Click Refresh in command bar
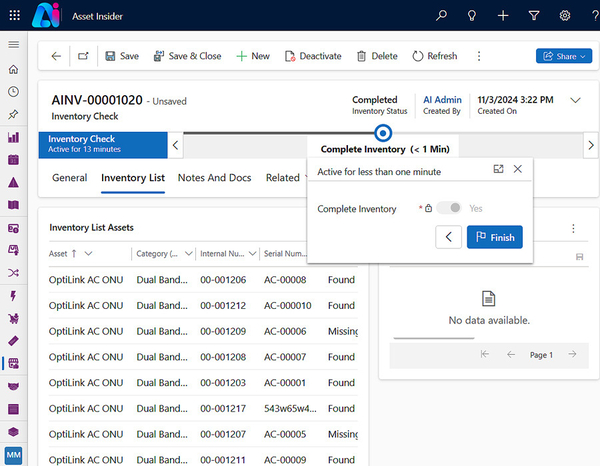This screenshot has height=466, width=600. [435, 56]
